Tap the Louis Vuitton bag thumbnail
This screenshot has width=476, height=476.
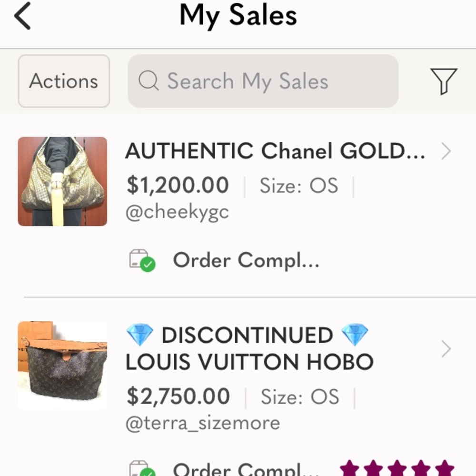62,365
